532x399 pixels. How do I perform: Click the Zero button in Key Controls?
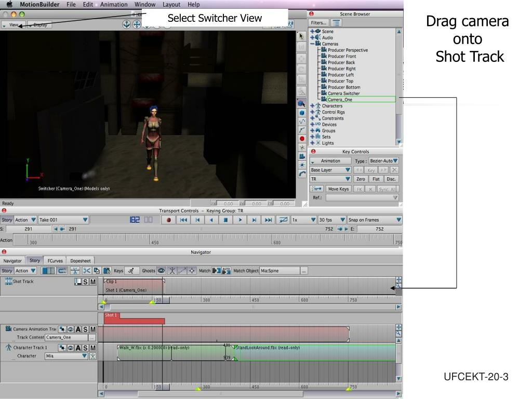pos(361,179)
